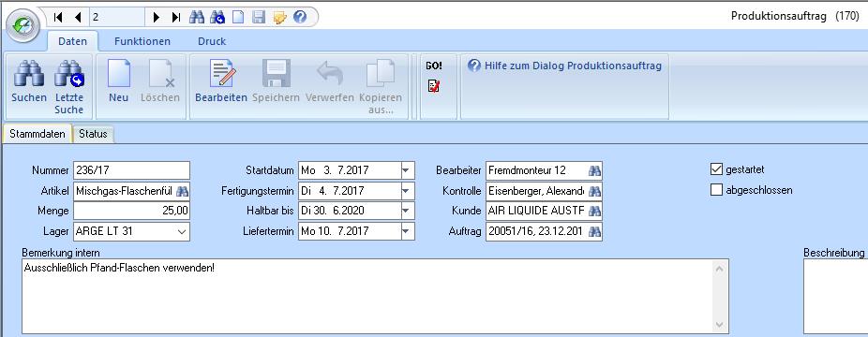Viewport: 868px width, 337px height.
Task: Switch to the Funktionen ribbon tab
Action: tap(142, 41)
